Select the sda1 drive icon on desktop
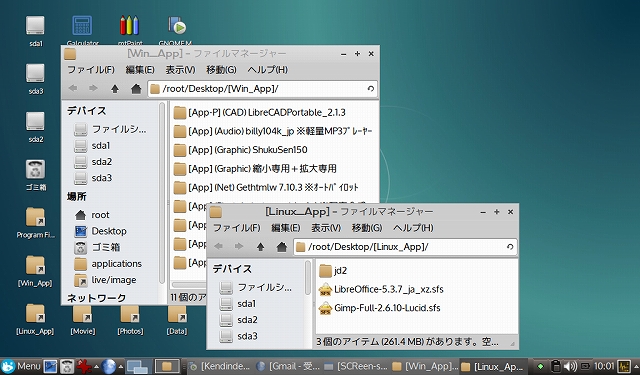 click(36, 26)
